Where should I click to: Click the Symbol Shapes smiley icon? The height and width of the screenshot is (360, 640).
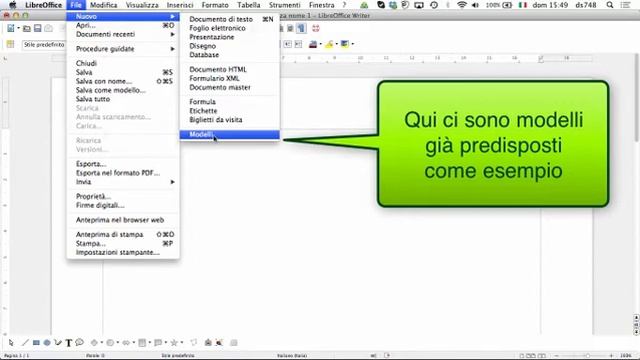(110, 343)
